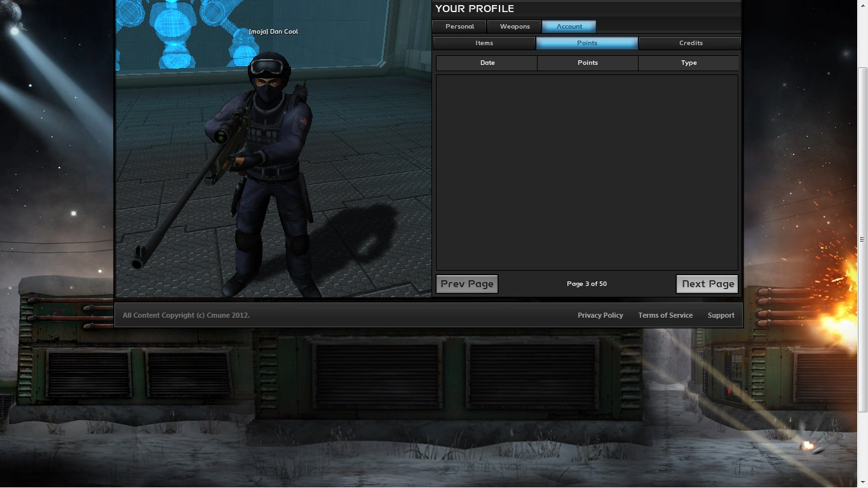Advance with the Next Page button

pos(707,284)
